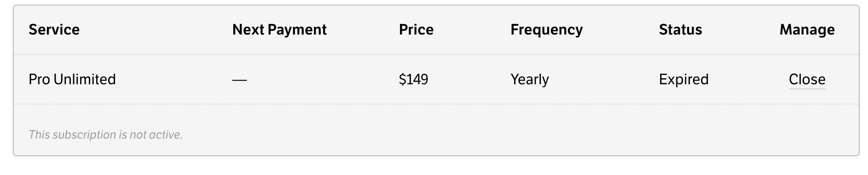
Task: Click the 'This subscription is not active.' note
Action: coord(105,134)
